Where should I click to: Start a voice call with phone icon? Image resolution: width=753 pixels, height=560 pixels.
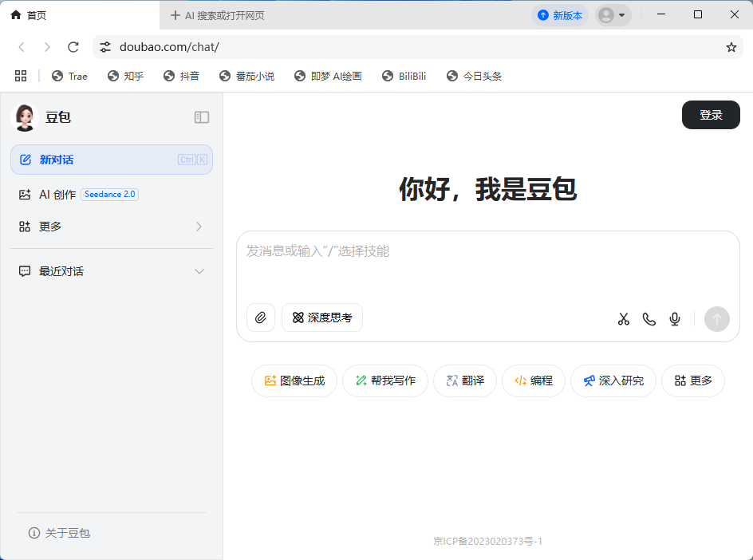[x=649, y=319]
